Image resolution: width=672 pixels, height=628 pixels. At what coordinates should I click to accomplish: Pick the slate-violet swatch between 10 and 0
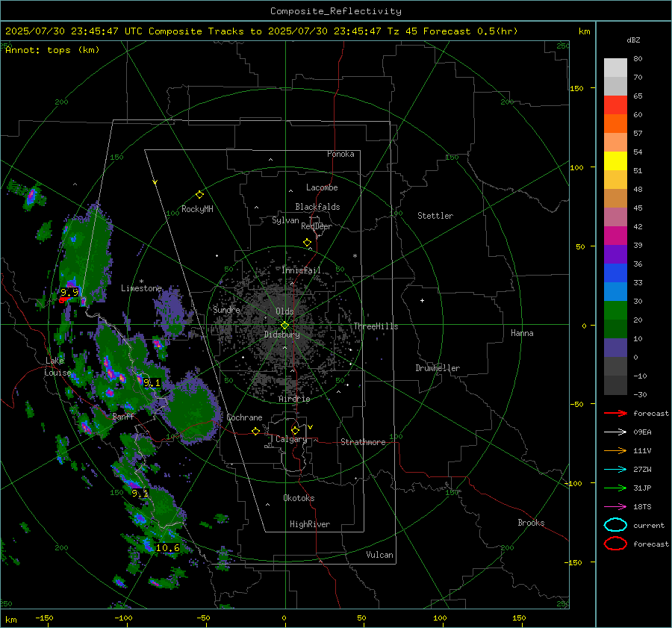pos(615,347)
